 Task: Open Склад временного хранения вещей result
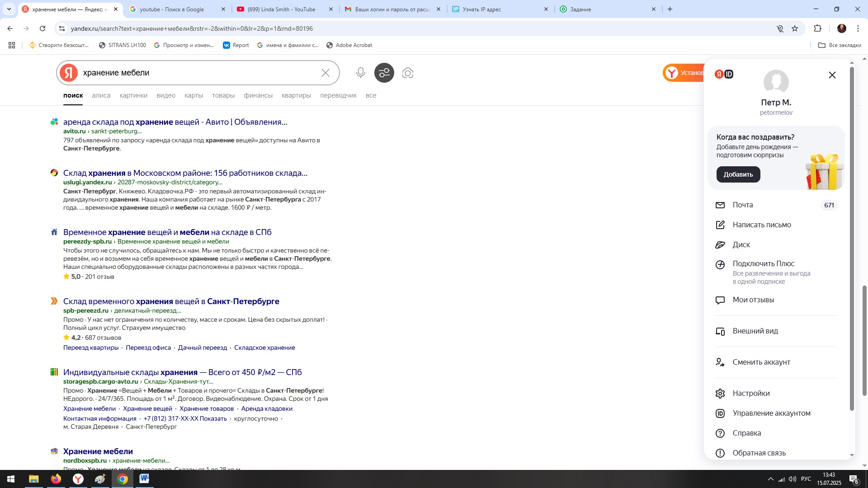(171, 301)
